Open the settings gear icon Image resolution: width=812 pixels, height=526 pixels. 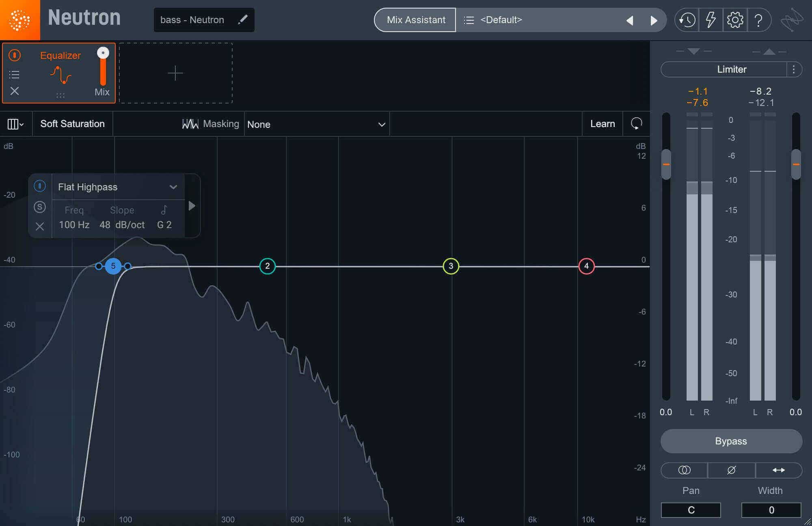click(735, 20)
